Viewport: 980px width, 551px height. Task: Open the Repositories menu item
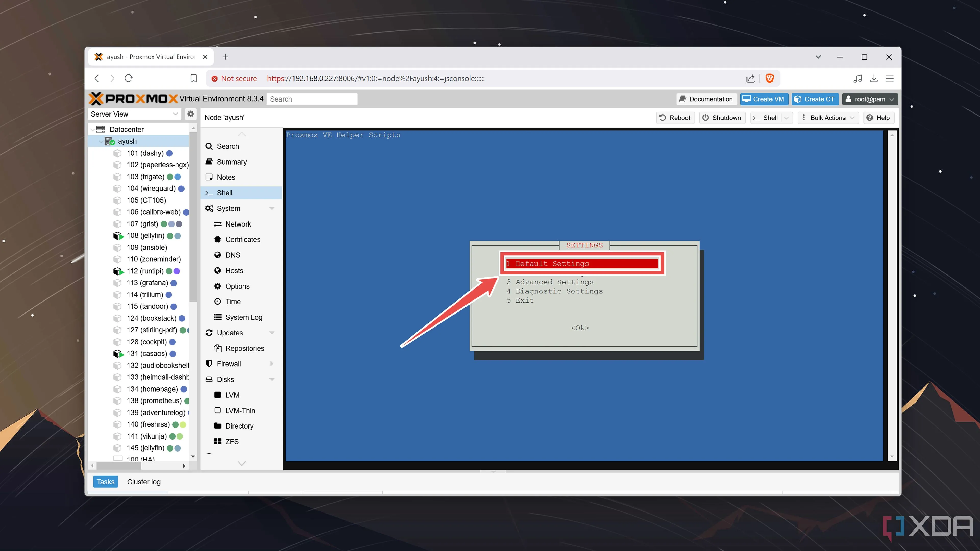pyautogui.click(x=241, y=348)
